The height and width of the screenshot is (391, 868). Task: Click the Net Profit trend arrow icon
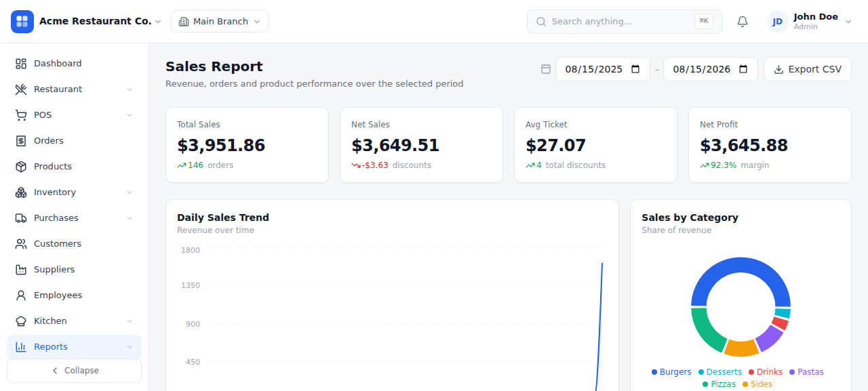(705, 165)
